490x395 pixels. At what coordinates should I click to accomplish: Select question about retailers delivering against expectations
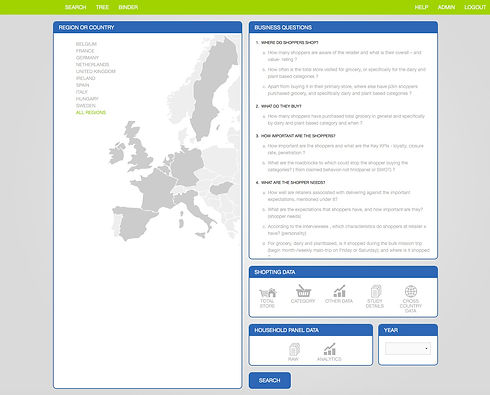coord(339,196)
